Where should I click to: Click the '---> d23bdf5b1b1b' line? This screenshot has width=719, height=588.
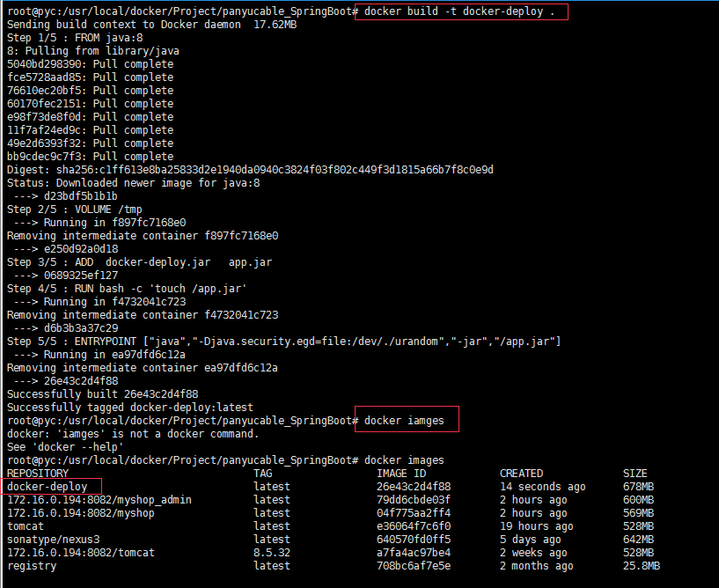[66, 196]
